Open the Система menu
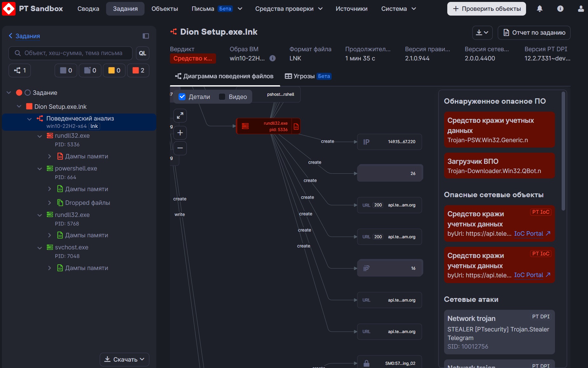 pos(398,9)
